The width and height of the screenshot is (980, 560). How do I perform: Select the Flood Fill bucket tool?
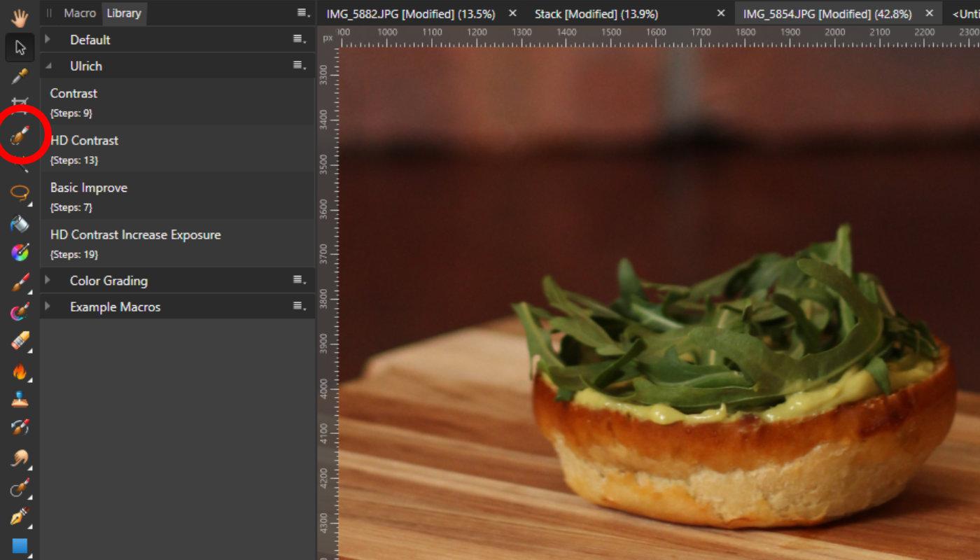pos(20,223)
